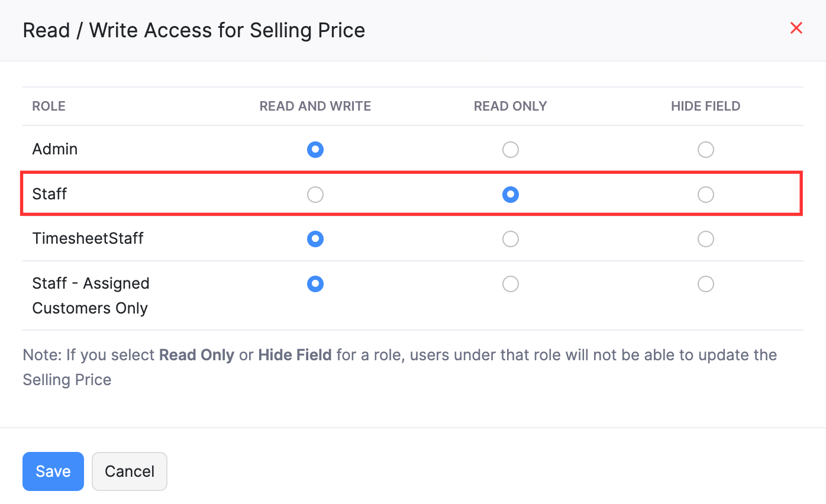Select Read and Write for TimesheetStaff
826x504 pixels.
pos(315,239)
